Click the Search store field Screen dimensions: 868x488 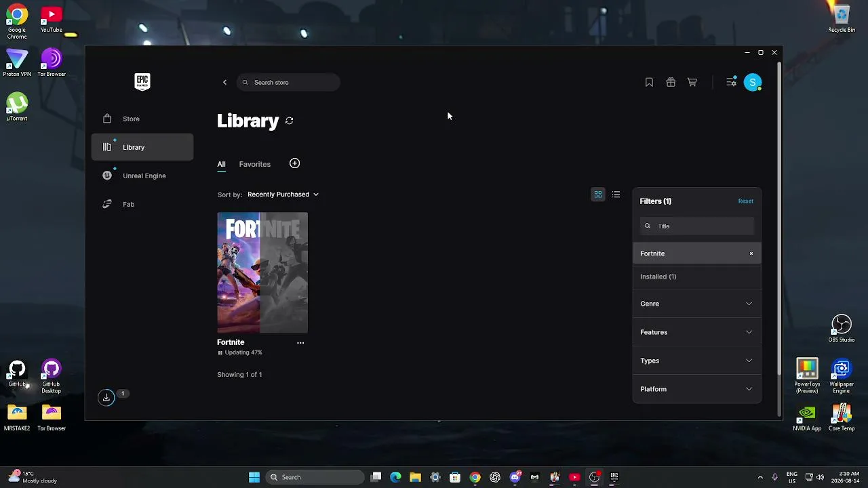(x=288, y=83)
